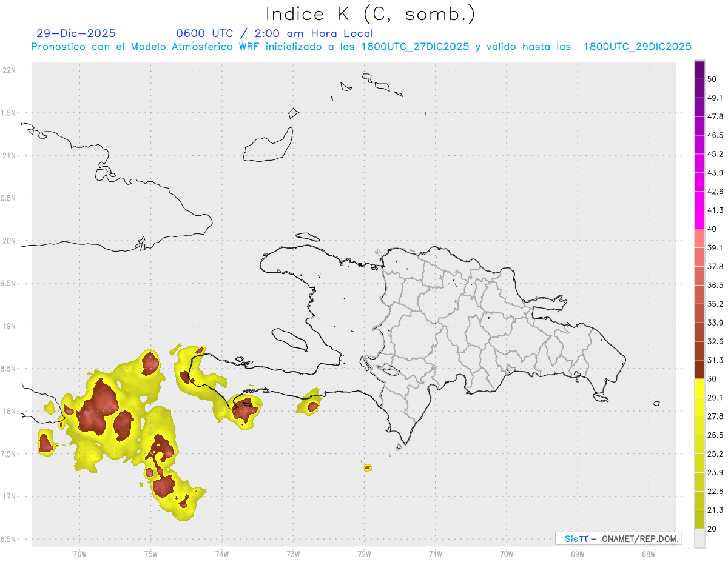This screenshot has width=728, height=562.
Task: Click the colorbar value "32.6"
Action: (x=715, y=341)
